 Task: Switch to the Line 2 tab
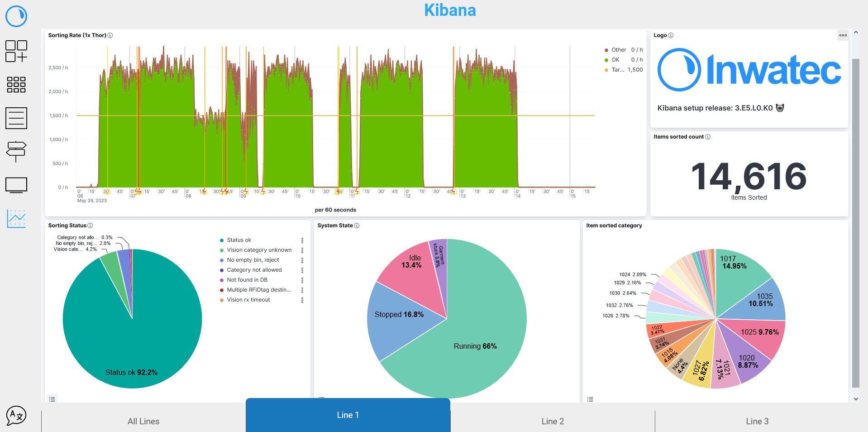coord(553,421)
